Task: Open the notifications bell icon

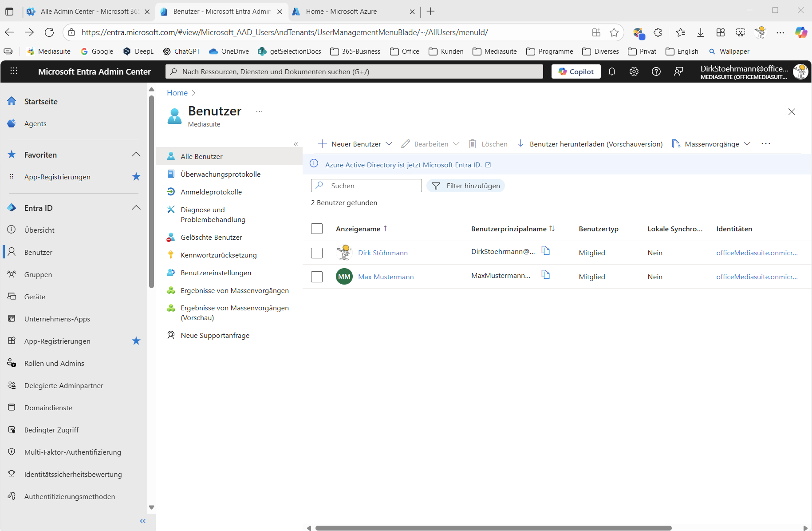Action: click(x=612, y=71)
